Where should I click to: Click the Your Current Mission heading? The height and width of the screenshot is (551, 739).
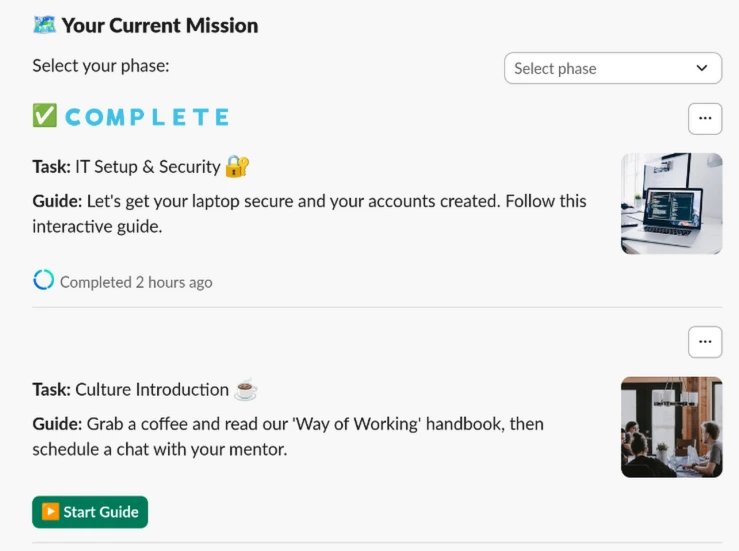(159, 25)
